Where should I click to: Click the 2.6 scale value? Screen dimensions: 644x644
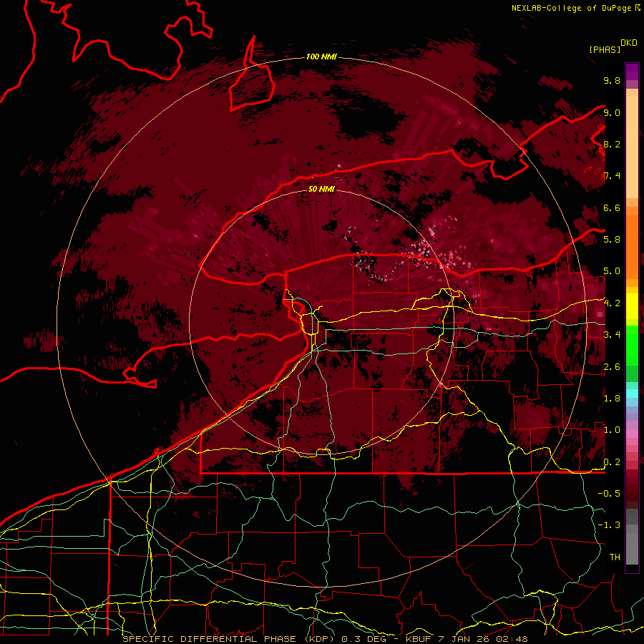tap(612, 367)
